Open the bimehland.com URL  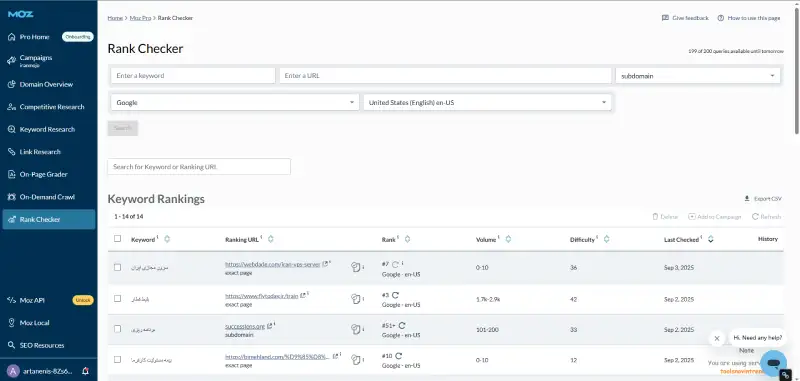(277, 357)
